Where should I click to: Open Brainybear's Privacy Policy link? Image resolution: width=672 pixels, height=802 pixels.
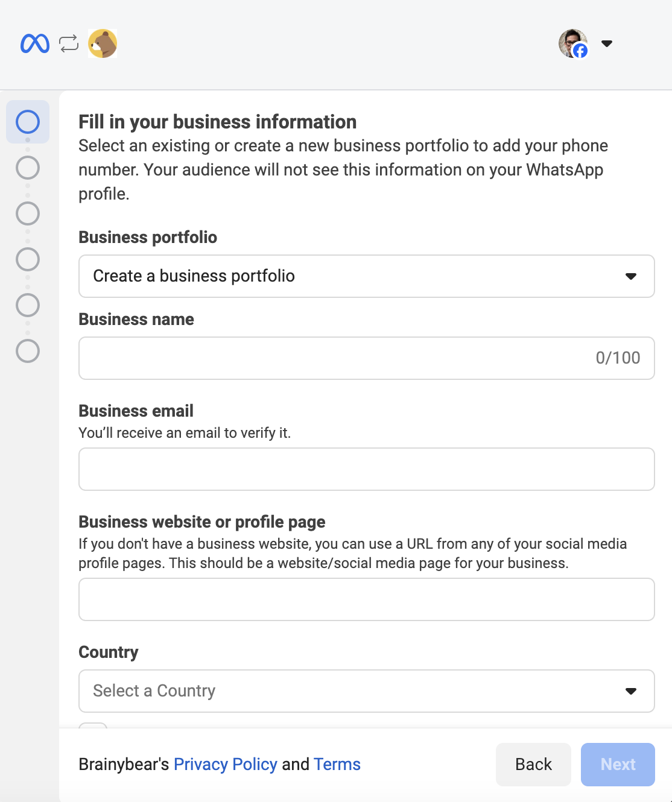226,765
